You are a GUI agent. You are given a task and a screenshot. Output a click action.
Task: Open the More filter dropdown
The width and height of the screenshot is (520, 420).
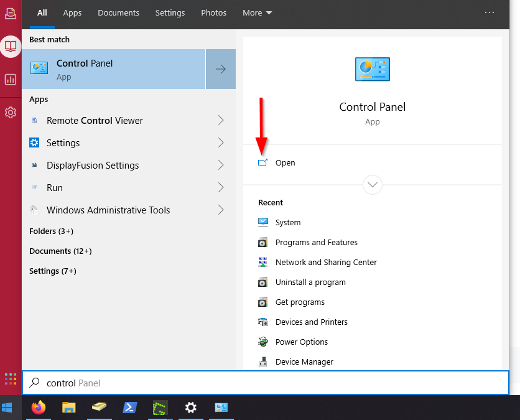click(257, 13)
